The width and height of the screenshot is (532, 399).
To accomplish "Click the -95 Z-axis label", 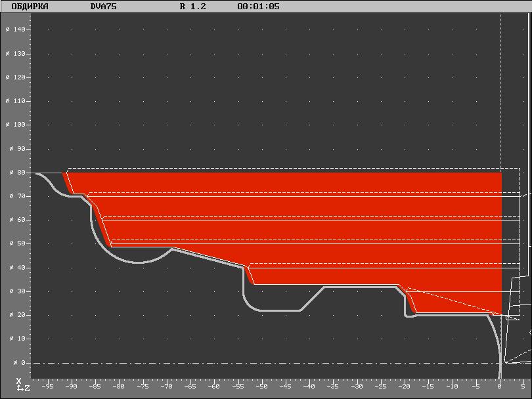I will pyautogui.click(x=47, y=386).
